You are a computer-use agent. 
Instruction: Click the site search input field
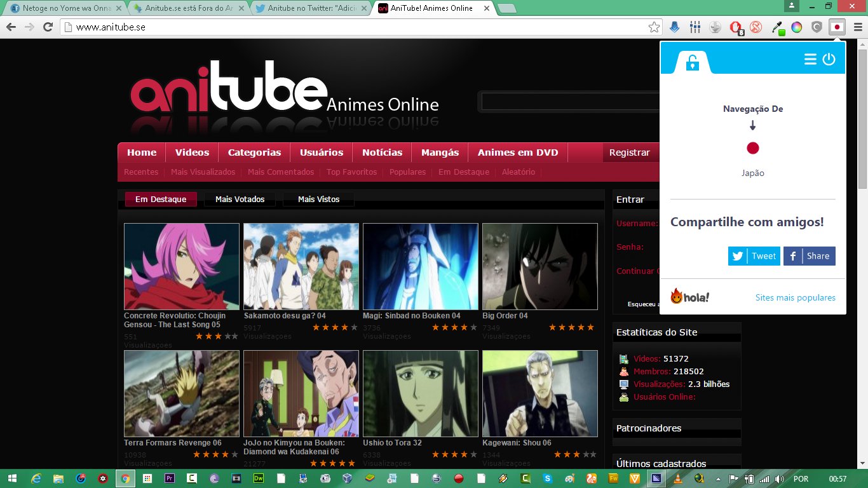pyautogui.click(x=571, y=102)
